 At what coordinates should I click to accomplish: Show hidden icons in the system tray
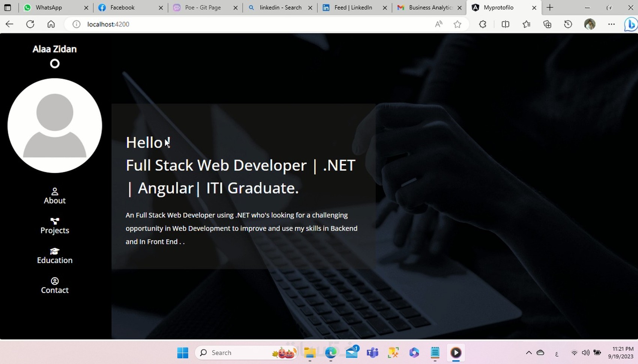(x=528, y=352)
